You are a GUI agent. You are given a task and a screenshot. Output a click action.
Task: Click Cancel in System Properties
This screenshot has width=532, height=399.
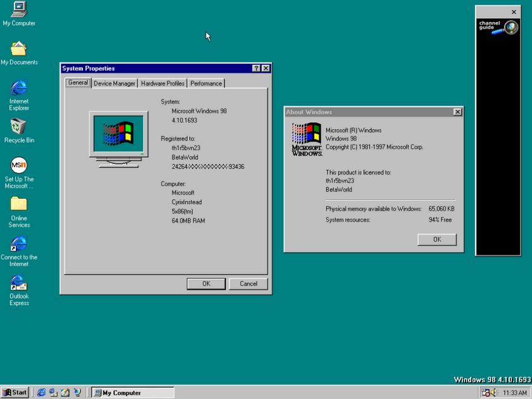click(248, 284)
